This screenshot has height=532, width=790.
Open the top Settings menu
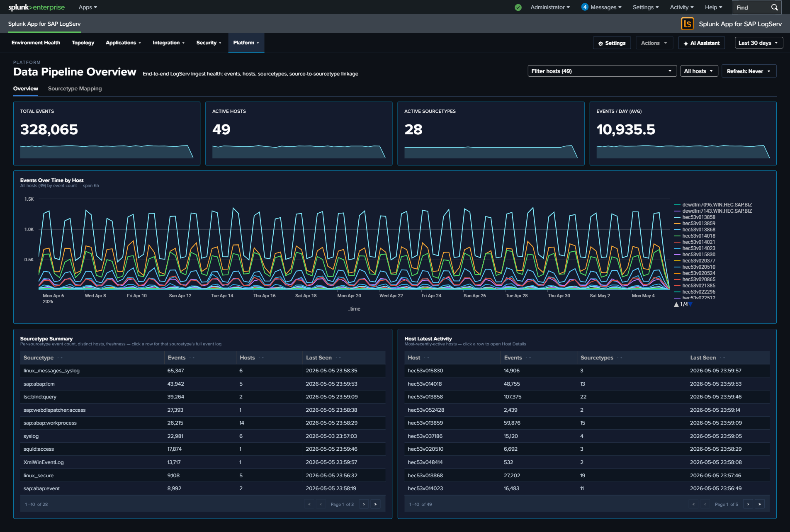tap(646, 7)
